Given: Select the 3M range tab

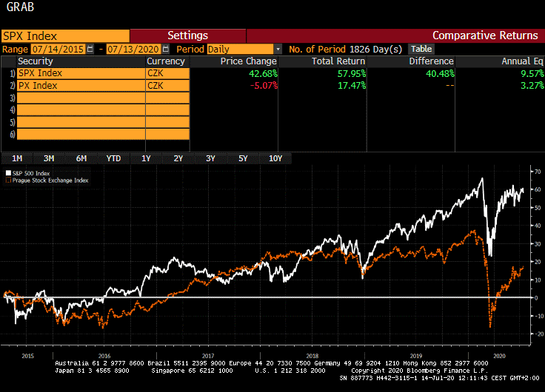Looking at the screenshot, I should (49, 158).
